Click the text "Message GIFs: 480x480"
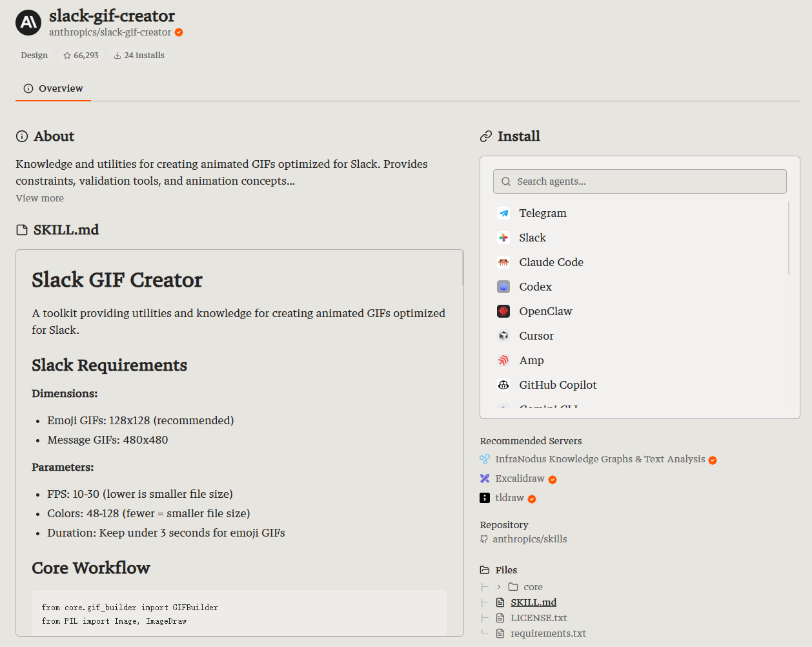 (108, 440)
